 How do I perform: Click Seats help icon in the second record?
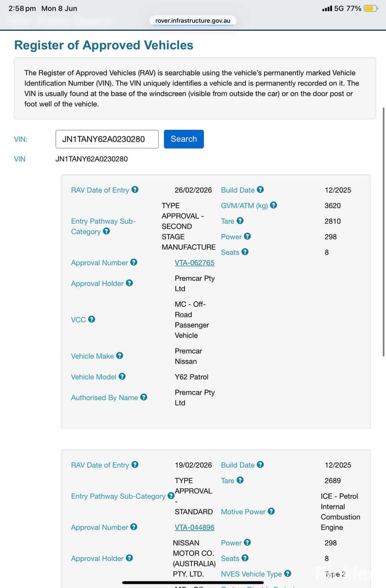pyautogui.click(x=245, y=558)
